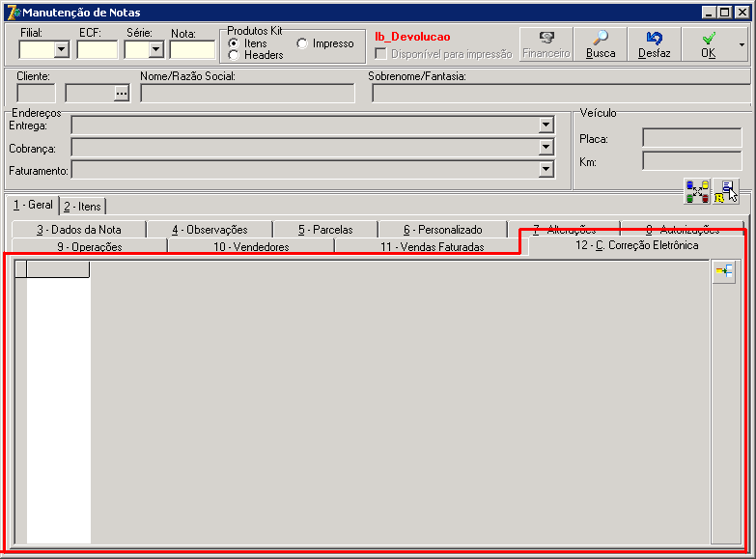756x559 pixels.
Task: Click the ECF input field
Action: coord(97,49)
